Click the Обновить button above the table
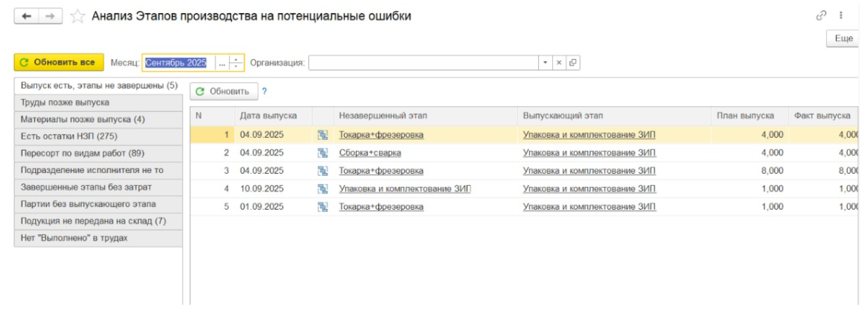868x321 pixels. pyautogui.click(x=223, y=92)
